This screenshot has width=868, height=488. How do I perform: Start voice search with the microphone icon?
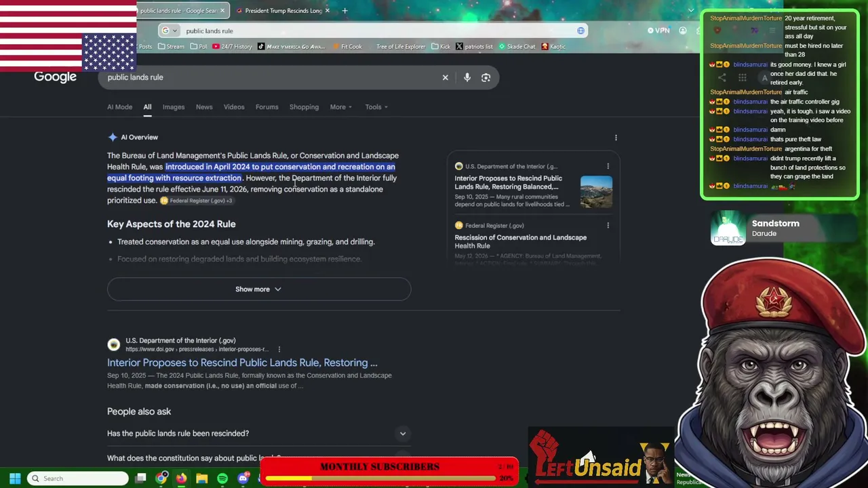coord(467,77)
